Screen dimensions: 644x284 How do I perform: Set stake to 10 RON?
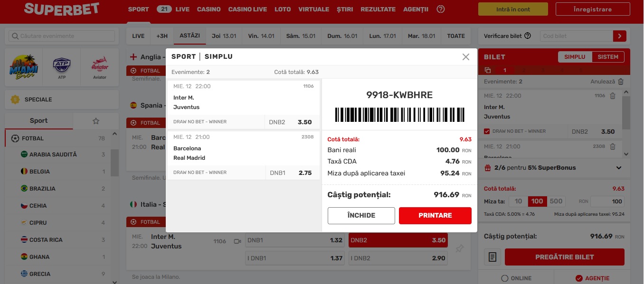pos(518,202)
